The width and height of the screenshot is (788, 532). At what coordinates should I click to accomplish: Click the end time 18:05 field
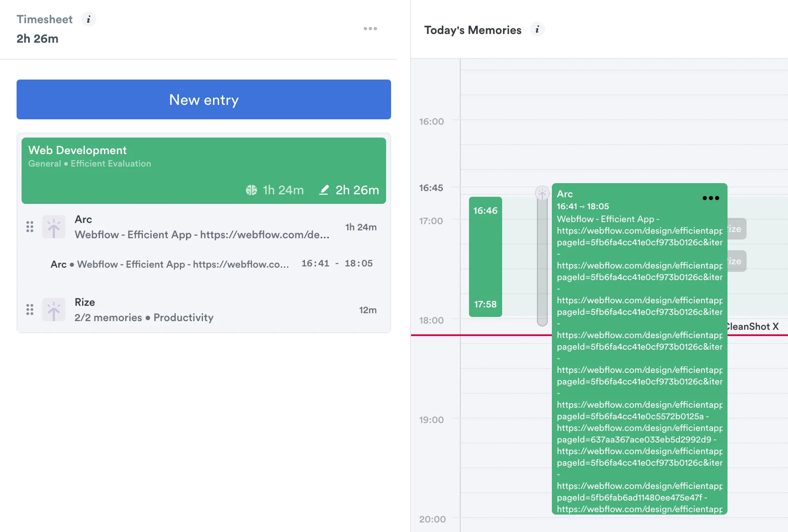358,264
